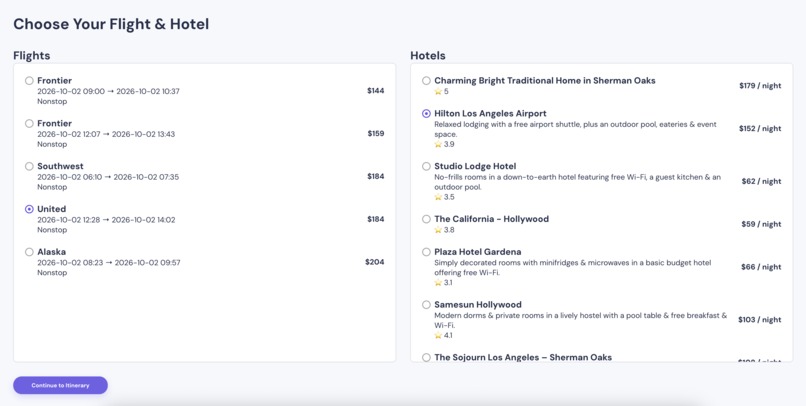Click the $179 / night price
Viewport: 806px width, 406px height.
click(x=760, y=86)
